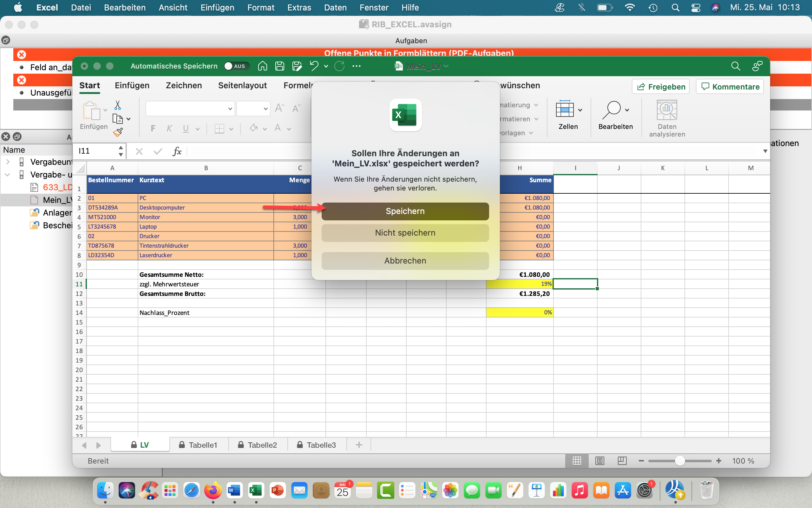Click the Speichern button in the dialog
Image resolution: width=812 pixels, height=508 pixels.
point(405,211)
